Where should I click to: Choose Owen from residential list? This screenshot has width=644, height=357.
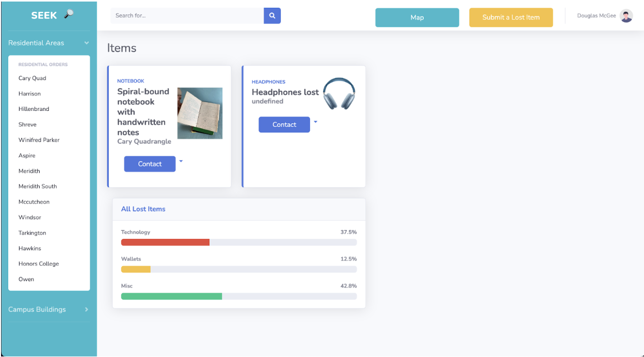26,280
